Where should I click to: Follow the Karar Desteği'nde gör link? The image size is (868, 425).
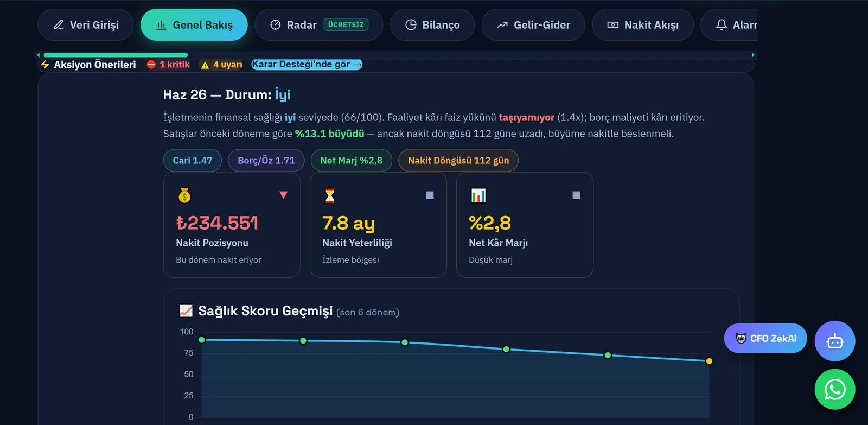[307, 65]
